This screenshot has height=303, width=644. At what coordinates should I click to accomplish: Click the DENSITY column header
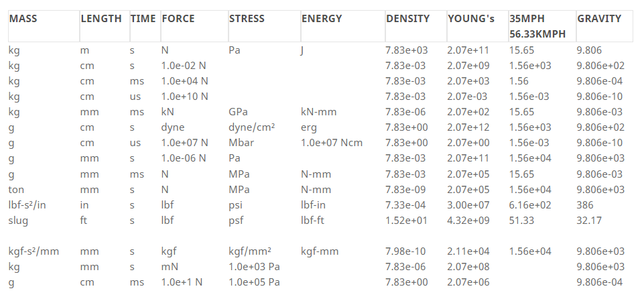(408, 19)
